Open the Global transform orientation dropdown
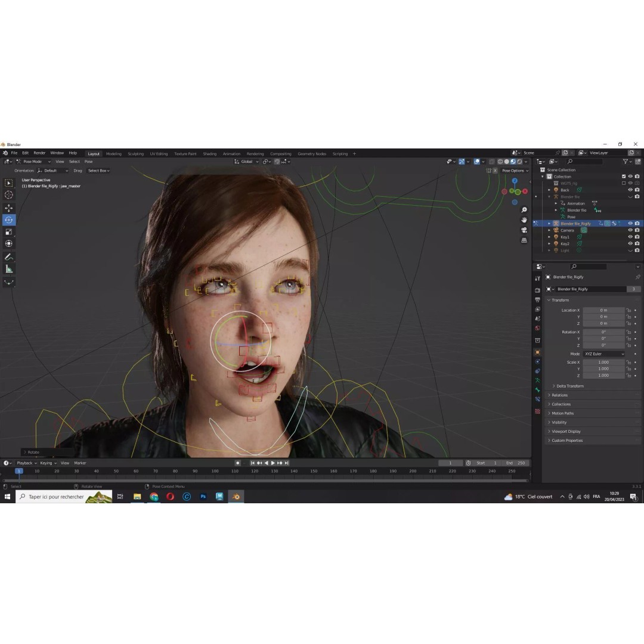The height and width of the screenshot is (644, 644). click(x=246, y=162)
